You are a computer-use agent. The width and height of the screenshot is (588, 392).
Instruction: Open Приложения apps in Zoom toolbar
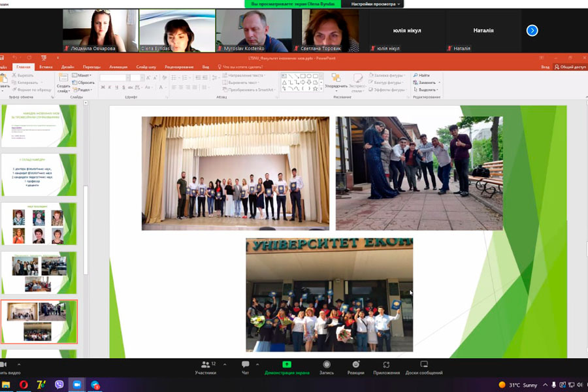[386, 367]
